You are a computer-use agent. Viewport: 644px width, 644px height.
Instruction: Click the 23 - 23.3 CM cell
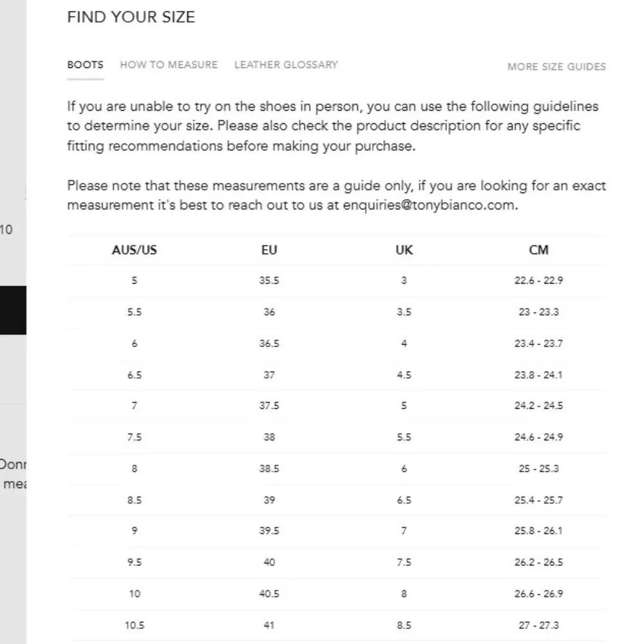tap(538, 312)
